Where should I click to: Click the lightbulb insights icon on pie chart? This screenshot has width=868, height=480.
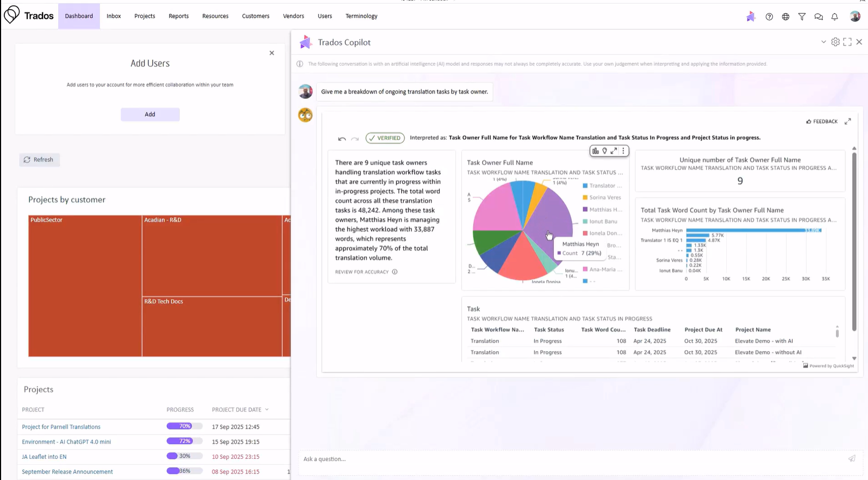click(x=604, y=151)
